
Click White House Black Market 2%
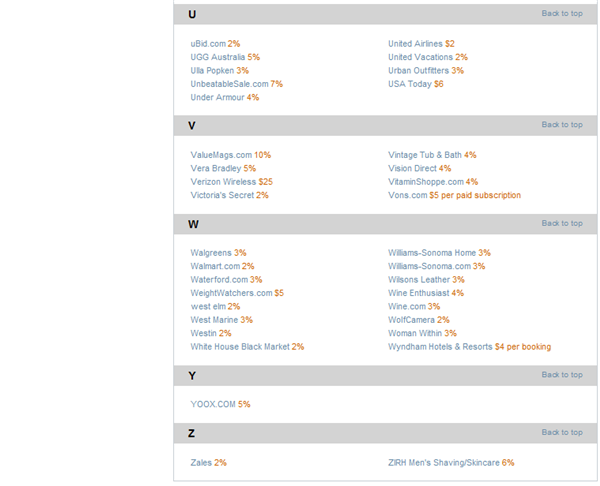coord(247,347)
